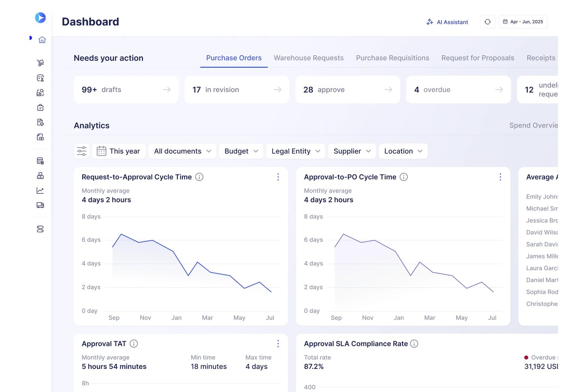The image size is (588, 392).
Task: Open the document with camera icon in sidebar
Action: (40, 137)
